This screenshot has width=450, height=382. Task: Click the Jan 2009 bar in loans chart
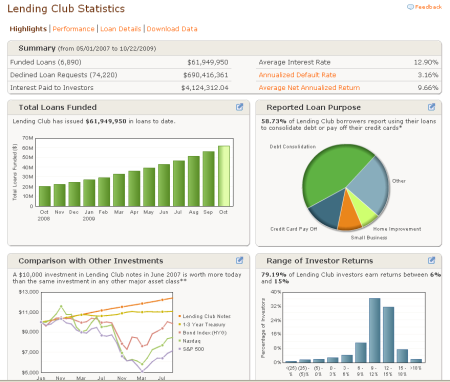pos(89,193)
